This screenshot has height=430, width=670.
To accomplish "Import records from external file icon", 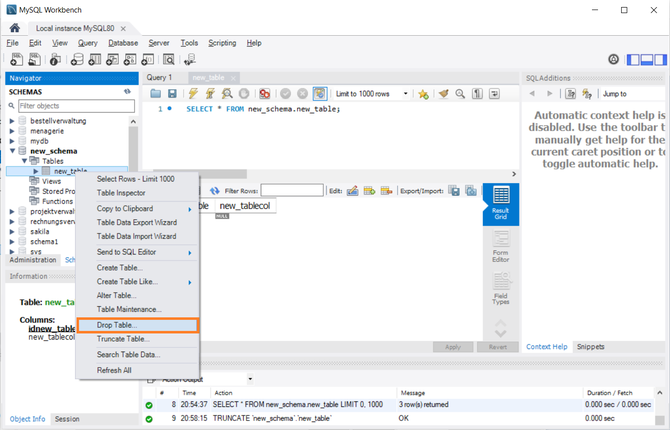I will 471,191.
